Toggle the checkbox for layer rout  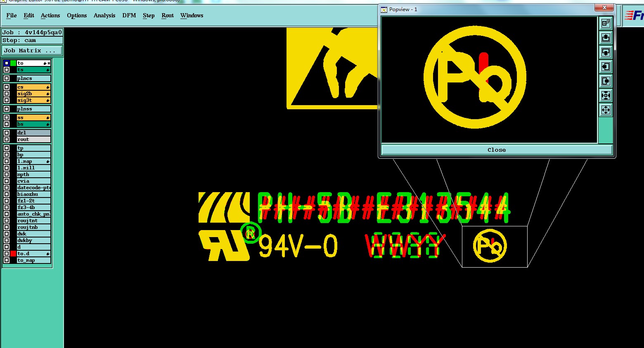click(7, 139)
